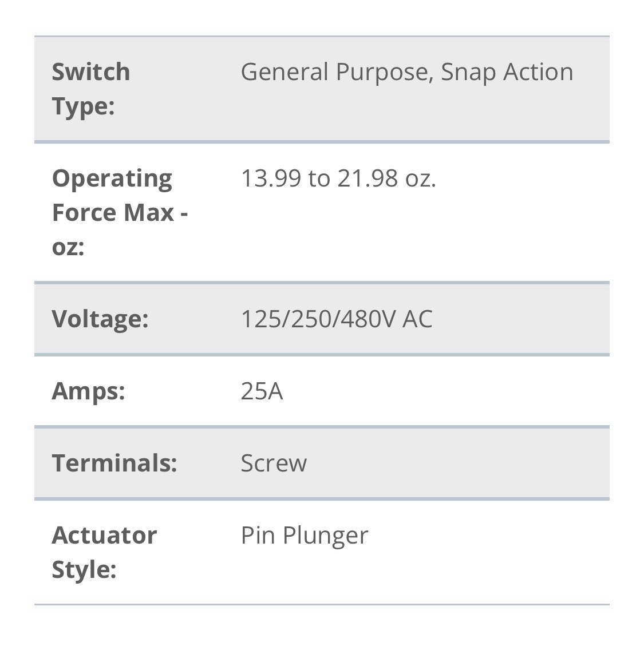Click the Screw terminals value
Image resolution: width=644 pixels, height=646 pixels.
(x=274, y=463)
